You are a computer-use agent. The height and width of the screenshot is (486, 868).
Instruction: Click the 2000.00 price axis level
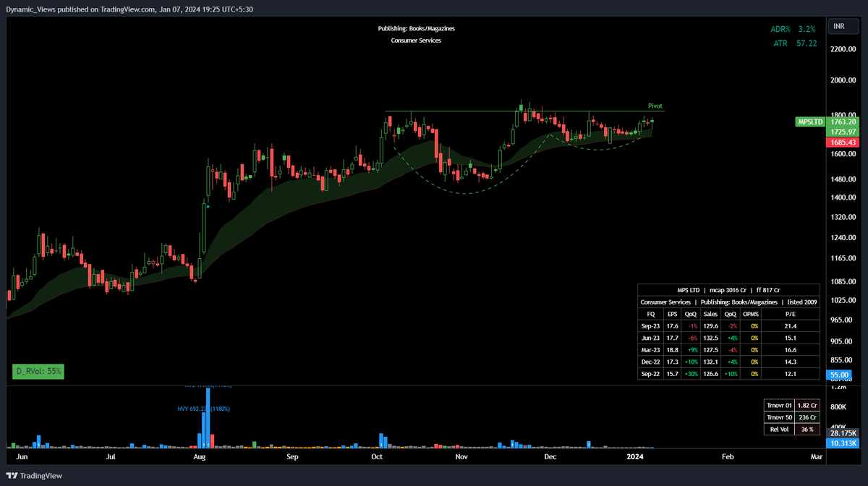click(844, 80)
